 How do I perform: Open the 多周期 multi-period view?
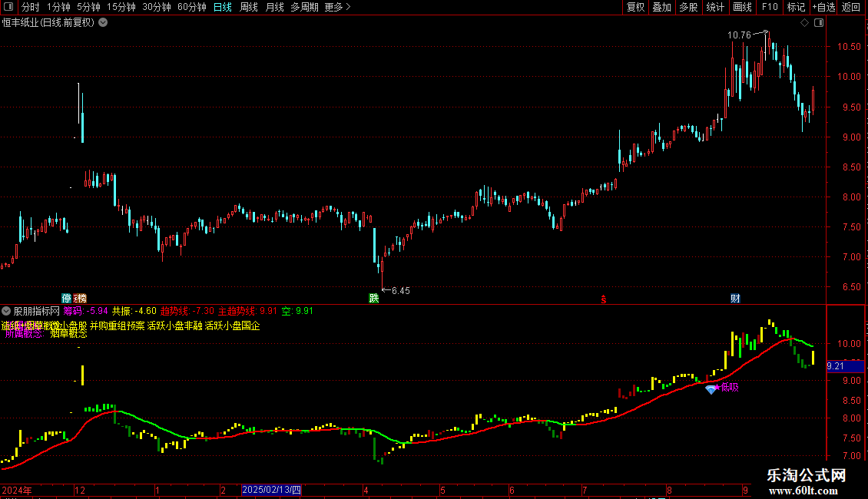tap(304, 7)
